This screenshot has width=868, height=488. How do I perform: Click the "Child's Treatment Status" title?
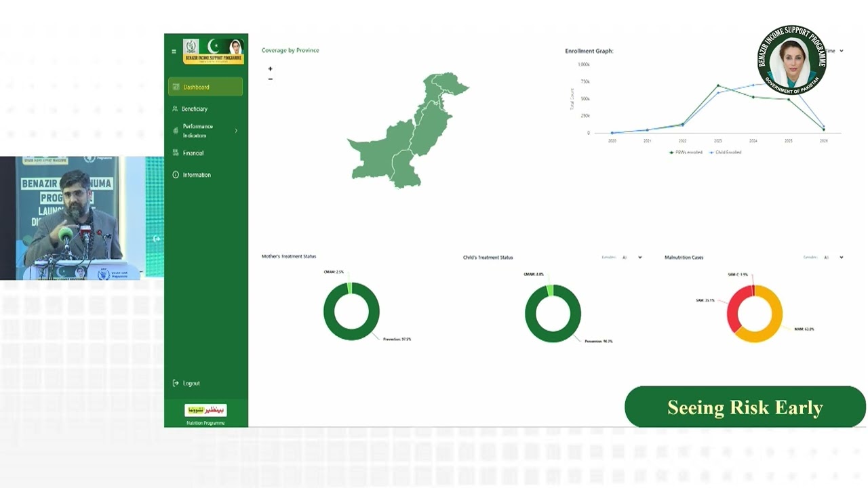pyautogui.click(x=488, y=258)
